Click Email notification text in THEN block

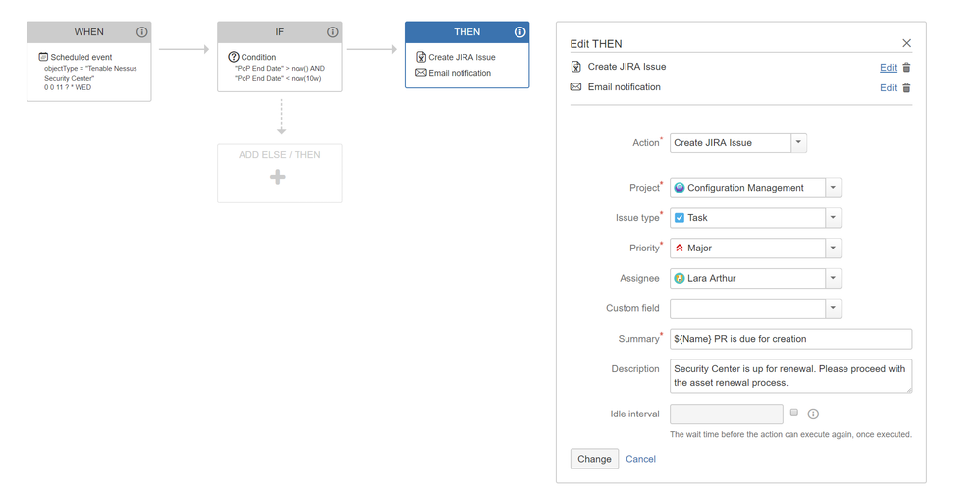[x=460, y=73]
